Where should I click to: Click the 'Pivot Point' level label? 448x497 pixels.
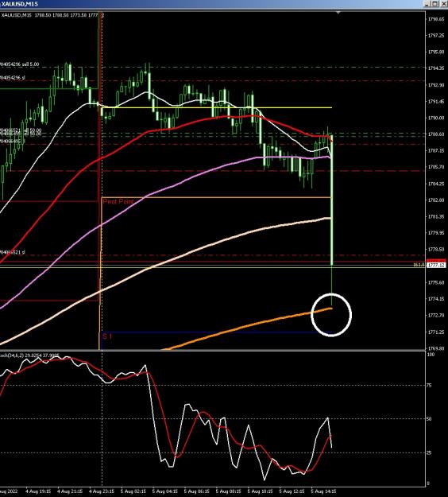point(118,201)
